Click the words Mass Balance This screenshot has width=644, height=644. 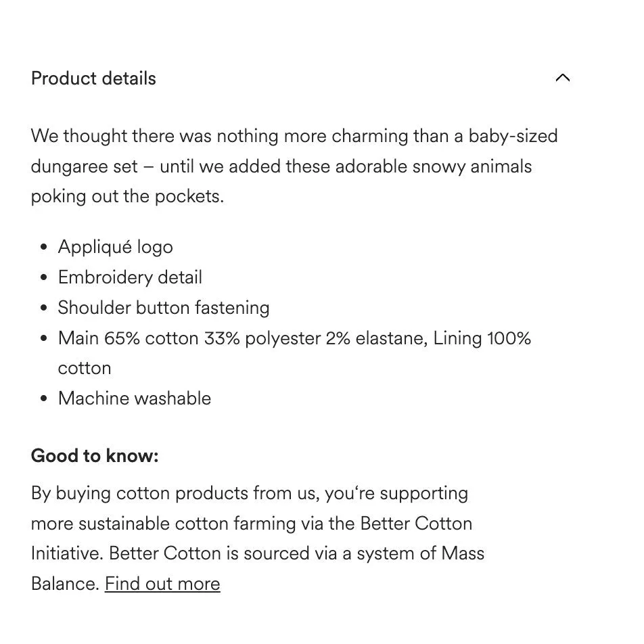coord(463,553)
